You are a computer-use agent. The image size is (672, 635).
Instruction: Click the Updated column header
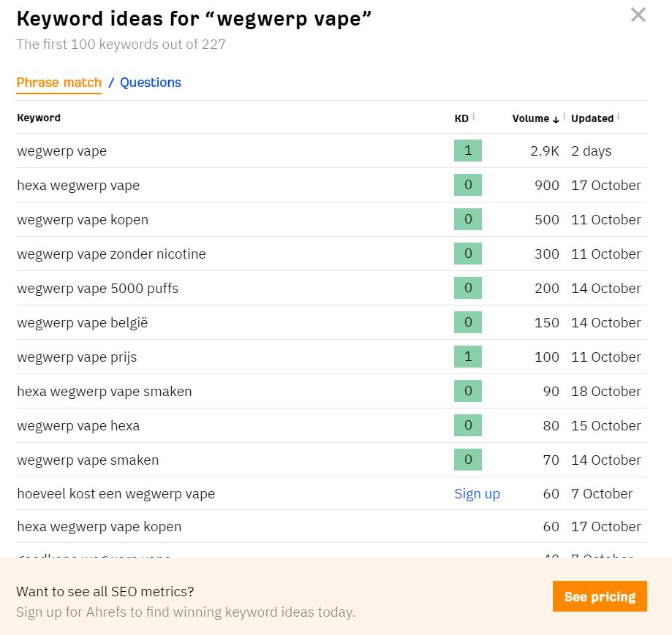point(592,118)
